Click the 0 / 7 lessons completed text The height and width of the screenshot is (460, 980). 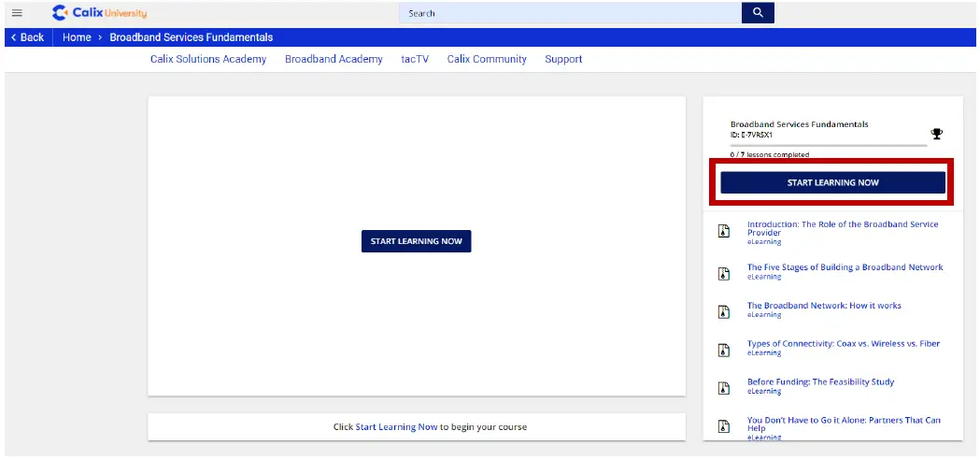[x=770, y=154]
